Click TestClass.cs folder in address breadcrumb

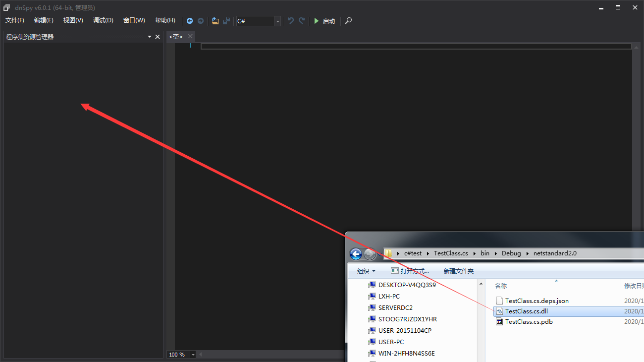pyautogui.click(x=451, y=253)
